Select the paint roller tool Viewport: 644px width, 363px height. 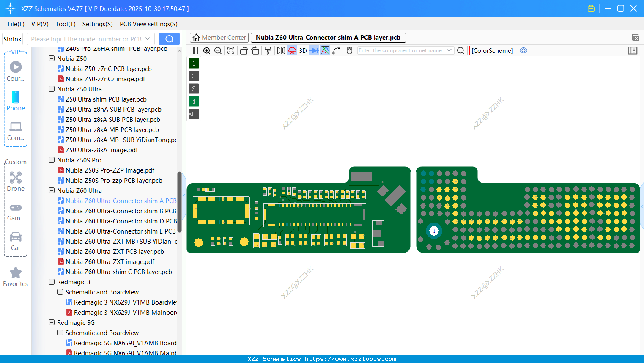point(268,51)
